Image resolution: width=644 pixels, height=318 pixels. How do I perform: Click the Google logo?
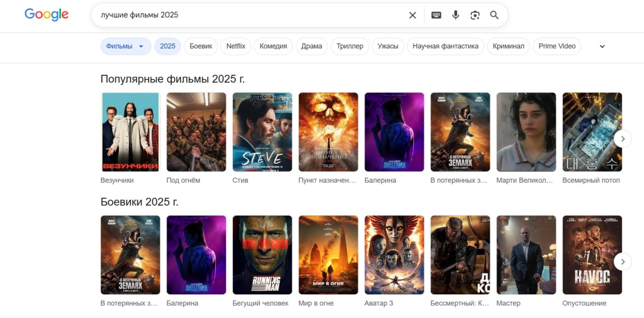[46, 15]
